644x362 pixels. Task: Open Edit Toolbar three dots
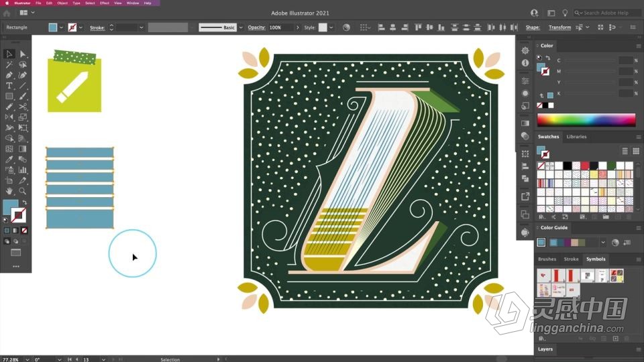click(16, 266)
